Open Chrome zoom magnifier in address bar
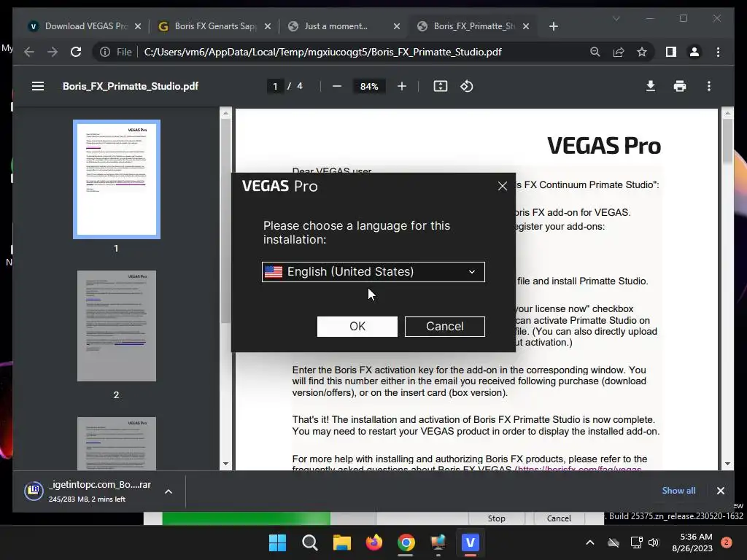 [595, 52]
